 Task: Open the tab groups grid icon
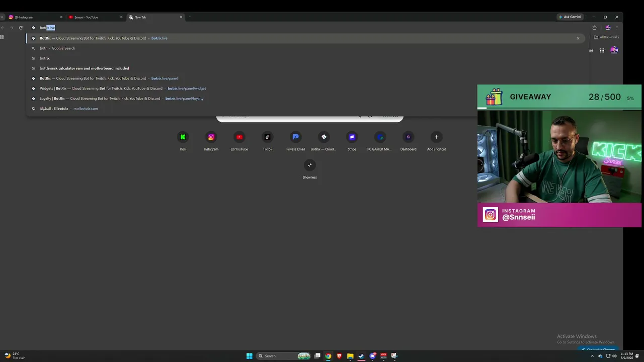coord(2,37)
